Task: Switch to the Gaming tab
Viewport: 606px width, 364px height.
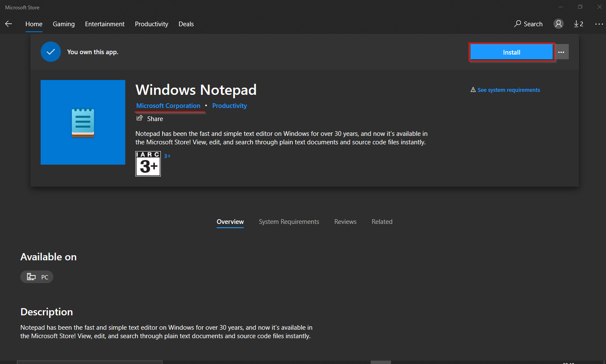Action: point(64,24)
